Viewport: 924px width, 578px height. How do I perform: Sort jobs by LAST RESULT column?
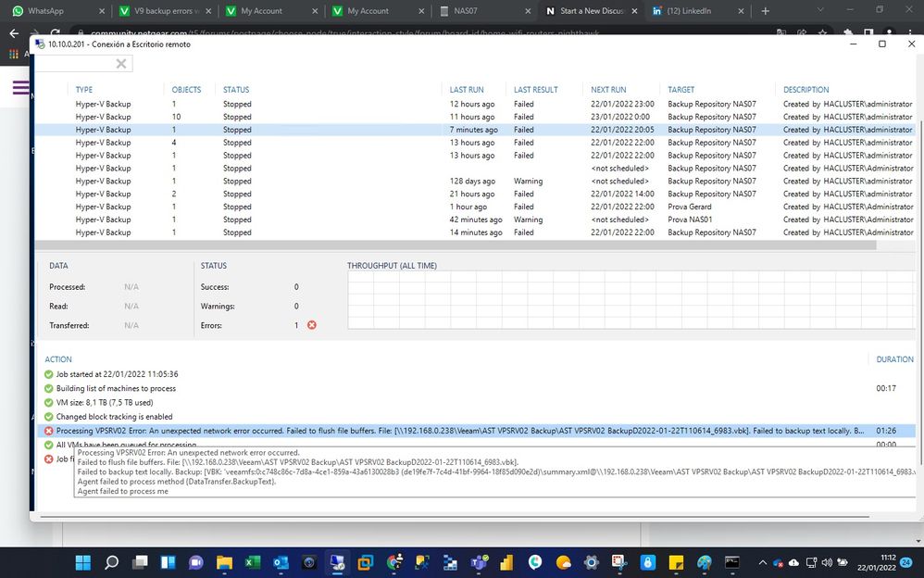[536, 90]
